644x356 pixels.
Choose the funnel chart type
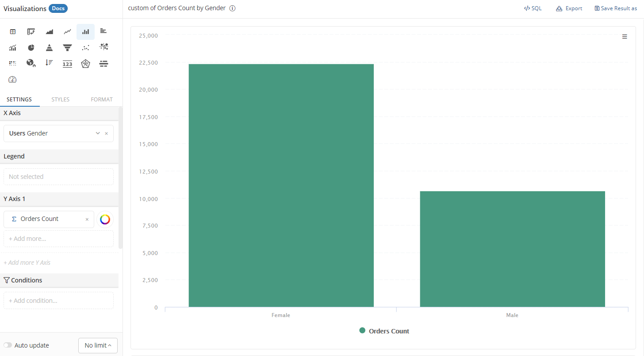(67, 48)
